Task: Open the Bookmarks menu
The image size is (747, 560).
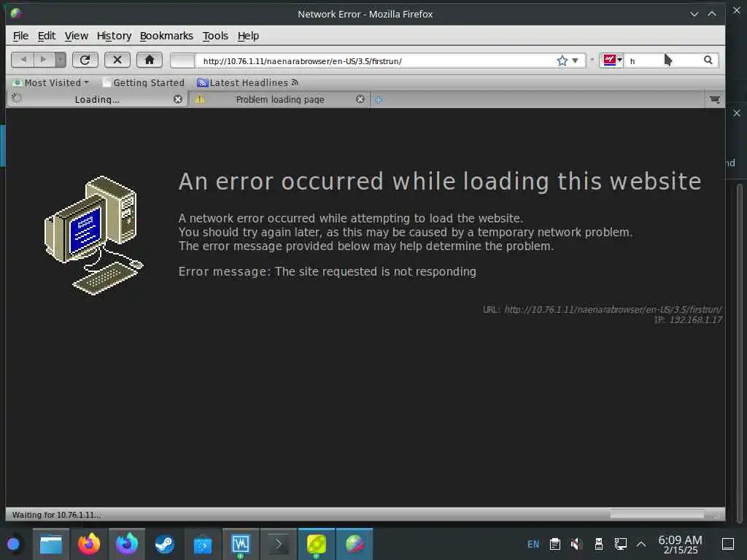Action: (x=166, y=36)
